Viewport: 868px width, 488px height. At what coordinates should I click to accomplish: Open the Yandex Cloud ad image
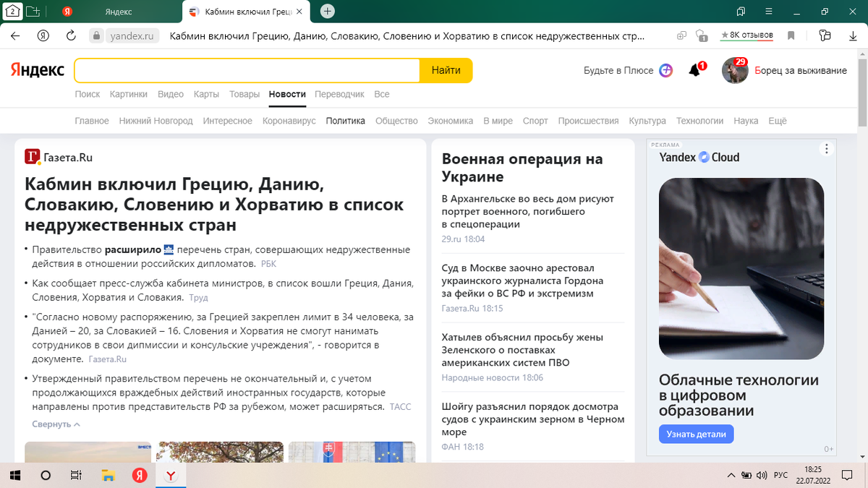click(741, 269)
